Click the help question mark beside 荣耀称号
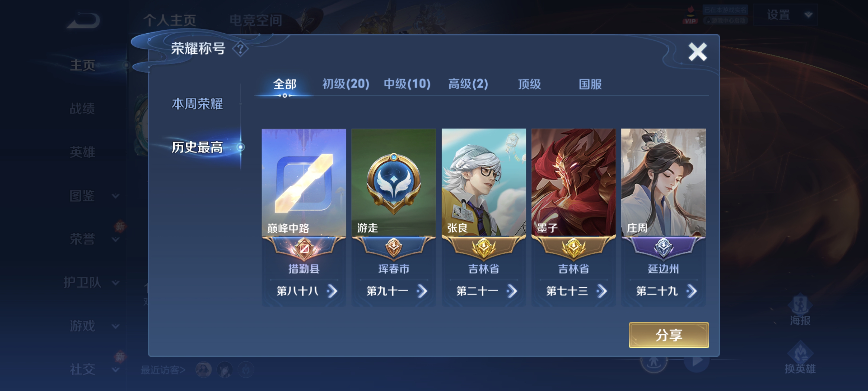This screenshot has width=868, height=391. click(240, 49)
